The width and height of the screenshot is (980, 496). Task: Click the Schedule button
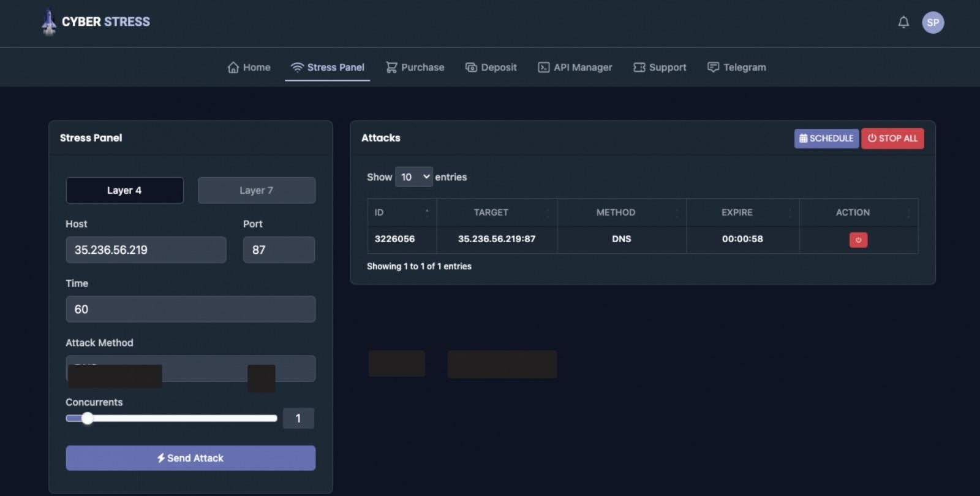(826, 139)
